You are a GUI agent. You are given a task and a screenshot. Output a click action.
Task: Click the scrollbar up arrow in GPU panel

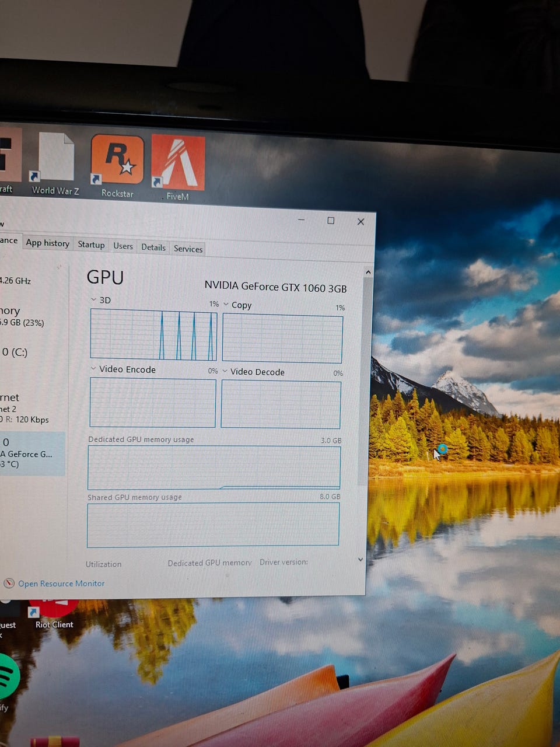coord(367,272)
